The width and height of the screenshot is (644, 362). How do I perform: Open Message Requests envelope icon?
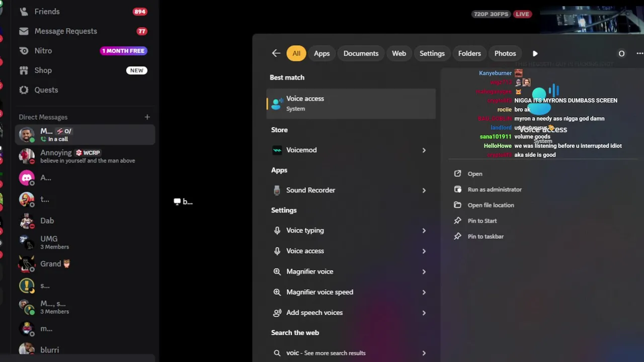(24, 31)
